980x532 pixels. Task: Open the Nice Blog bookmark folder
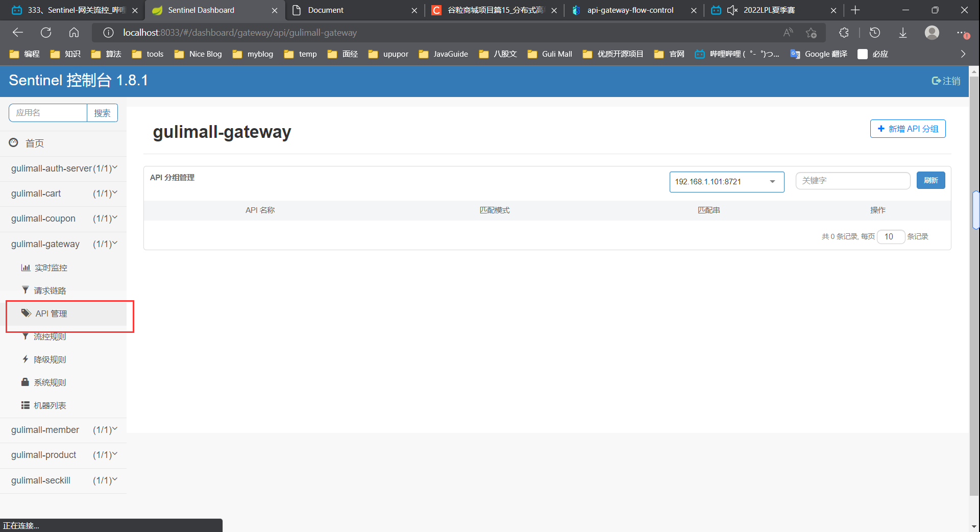(198, 54)
